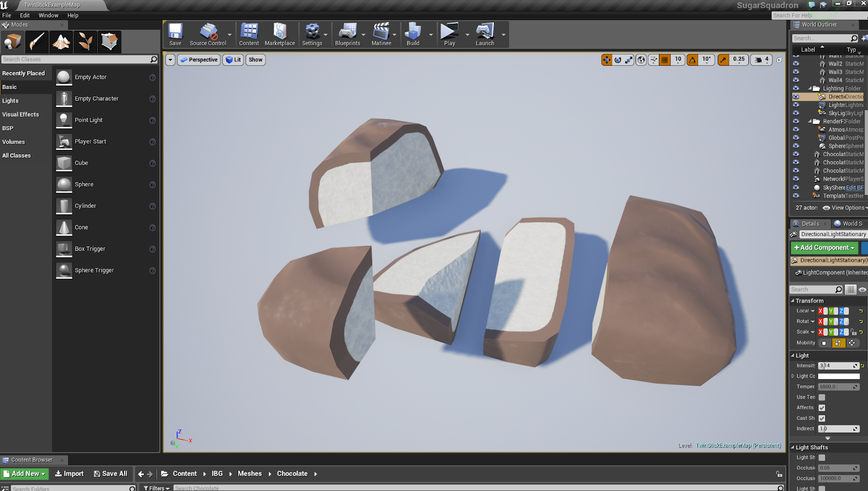Click the Point Light placement icon

64,120
